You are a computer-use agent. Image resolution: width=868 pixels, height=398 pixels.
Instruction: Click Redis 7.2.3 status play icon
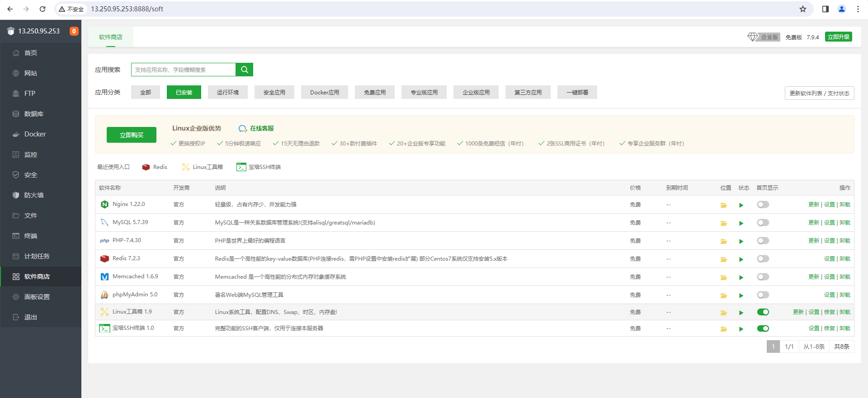741,259
